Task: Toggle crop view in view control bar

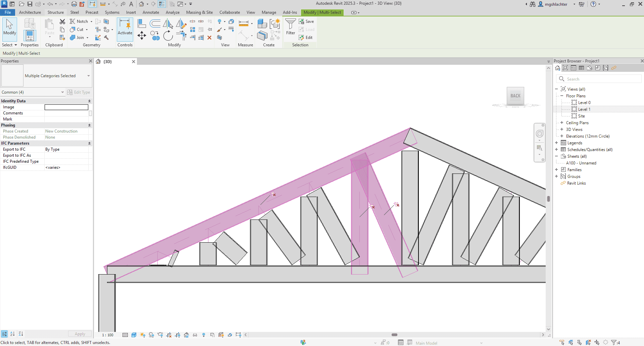Action: pyautogui.click(x=169, y=335)
